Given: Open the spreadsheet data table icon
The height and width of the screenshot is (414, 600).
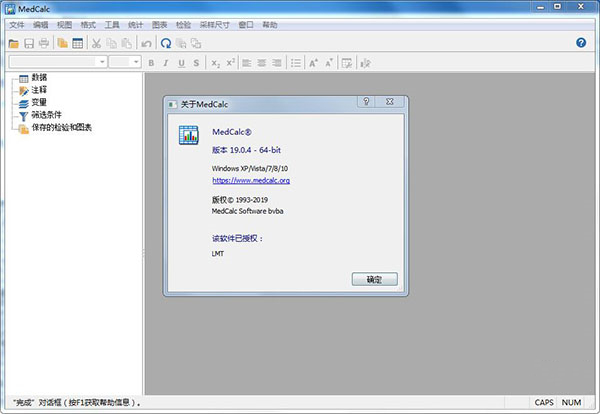Looking at the screenshot, I should (x=78, y=43).
